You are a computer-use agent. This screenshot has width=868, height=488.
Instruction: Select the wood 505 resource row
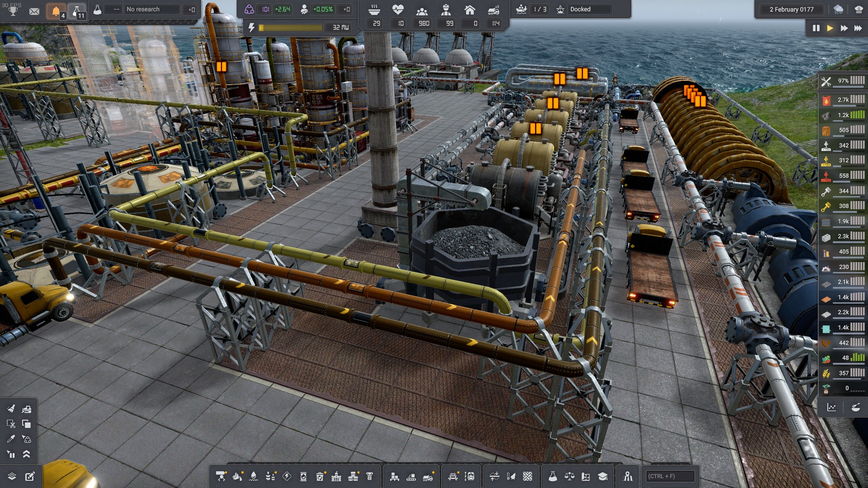(843, 130)
